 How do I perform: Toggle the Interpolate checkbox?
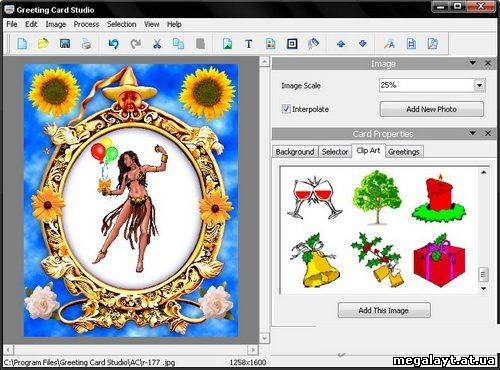coord(286,109)
